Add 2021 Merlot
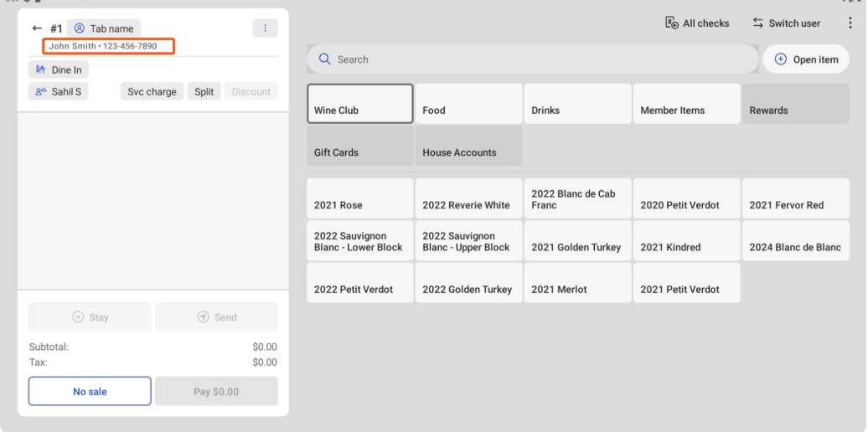This screenshot has height=432, width=868. [578, 283]
